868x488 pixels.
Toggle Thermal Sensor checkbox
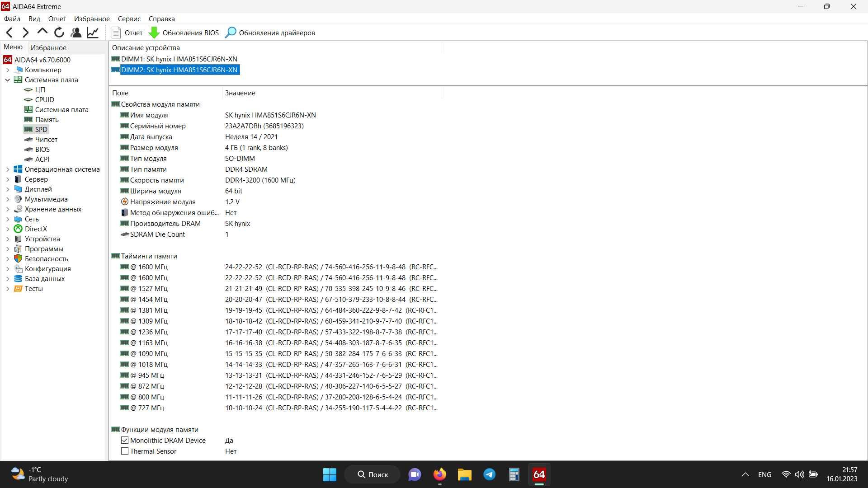[x=125, y=451]
